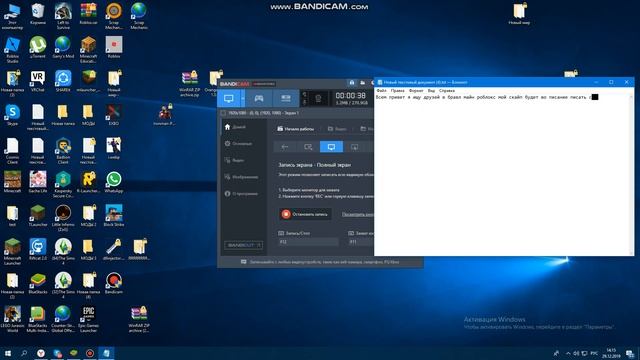Image resolution: width=640 pixels, height=360 pixels.
Task: Select the Badlion Client desktop shortcut
Action: (x=63, y=151)
